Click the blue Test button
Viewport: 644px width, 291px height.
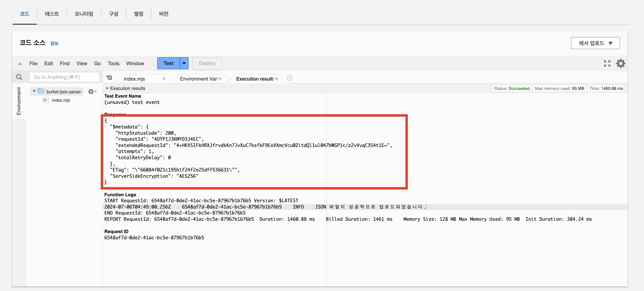[168, 63]
